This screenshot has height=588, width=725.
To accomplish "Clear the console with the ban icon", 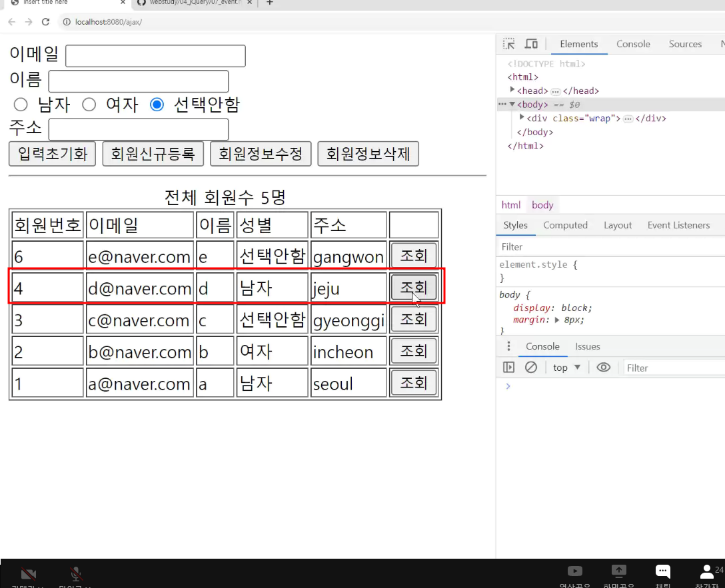I will (x=531, y=367).
